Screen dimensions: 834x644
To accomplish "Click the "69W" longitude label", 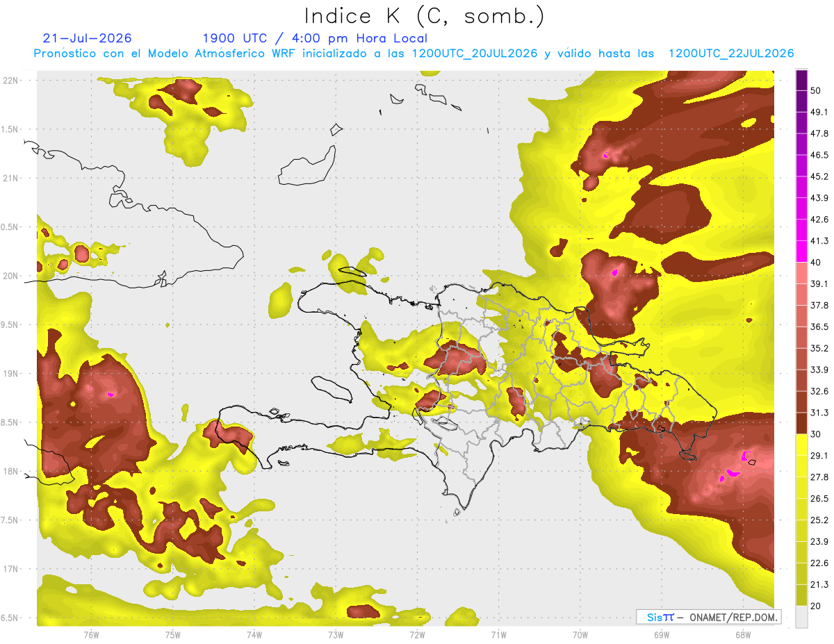I will pos(662,635).
